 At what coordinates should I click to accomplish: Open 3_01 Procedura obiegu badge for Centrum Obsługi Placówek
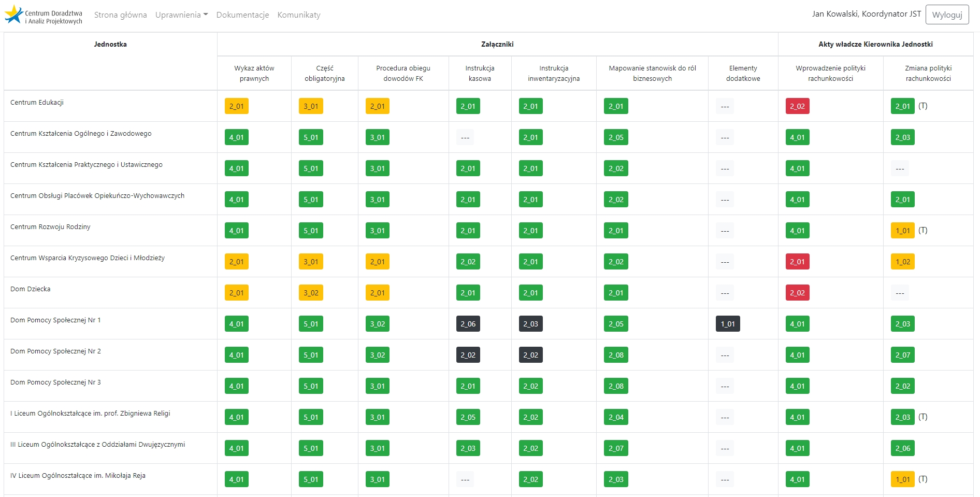click(378, 200)
